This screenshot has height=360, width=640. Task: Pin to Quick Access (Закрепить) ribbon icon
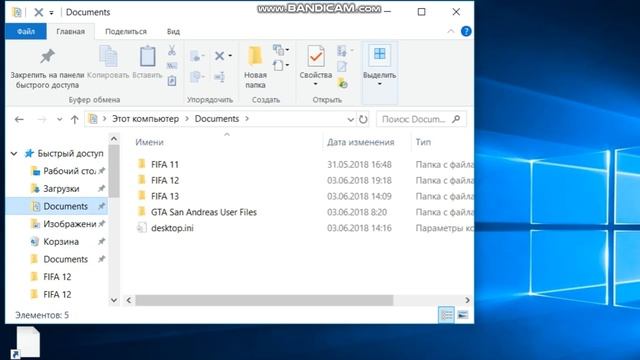click(47, 56)
